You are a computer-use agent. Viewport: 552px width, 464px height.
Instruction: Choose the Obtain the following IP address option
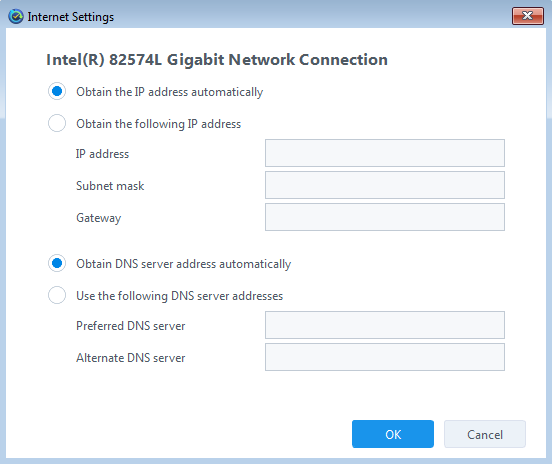tap(57, 123)
